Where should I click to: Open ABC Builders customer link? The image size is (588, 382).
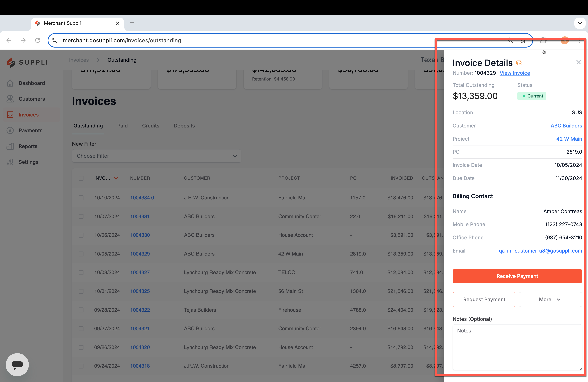point(566,126)
